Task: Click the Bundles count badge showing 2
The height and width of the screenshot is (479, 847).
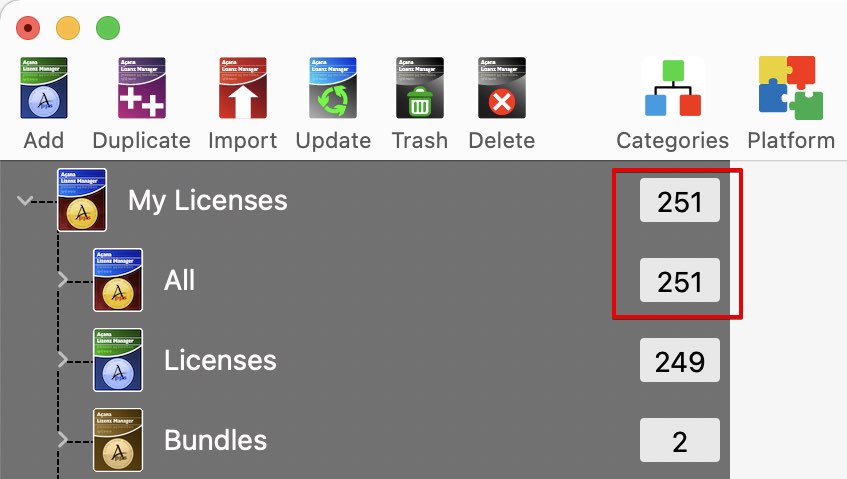Action: 680,441
